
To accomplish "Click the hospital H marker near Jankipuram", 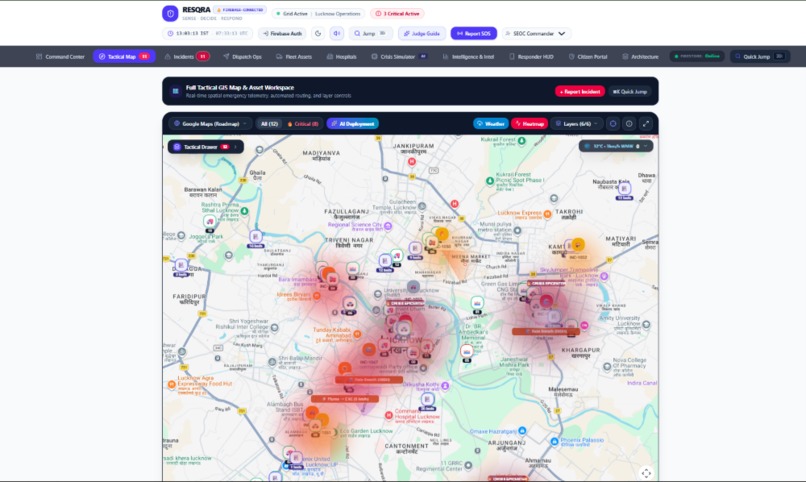I will pyautogui.click(x=412, y=162).
